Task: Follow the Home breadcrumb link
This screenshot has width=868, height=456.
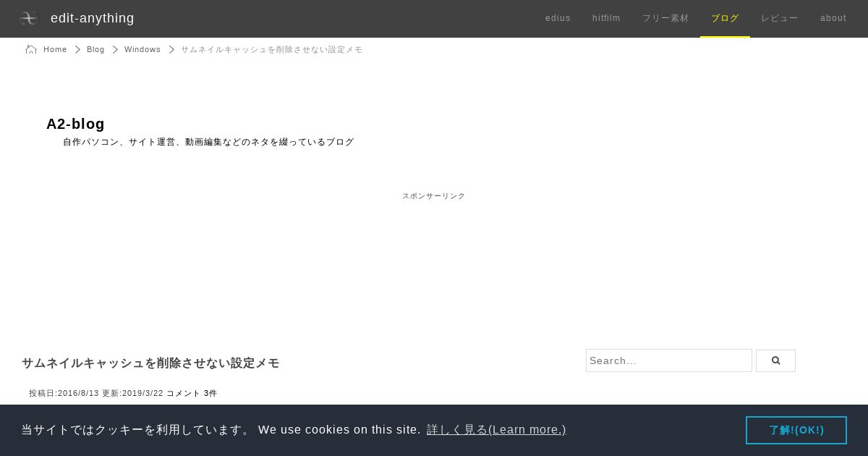Action: pyautogui.click(x=55, y=49)
